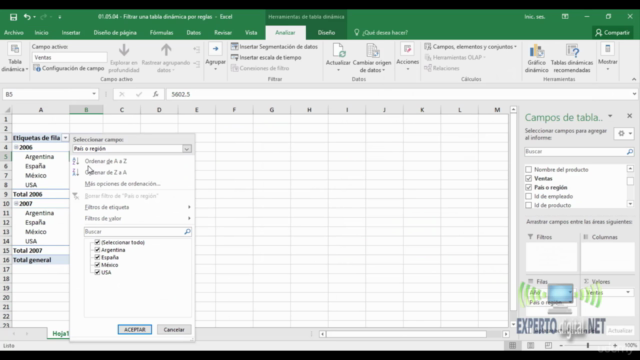The image size is (640, 360).
Task: Open Más opciones de ordenación
Action: 122,184
